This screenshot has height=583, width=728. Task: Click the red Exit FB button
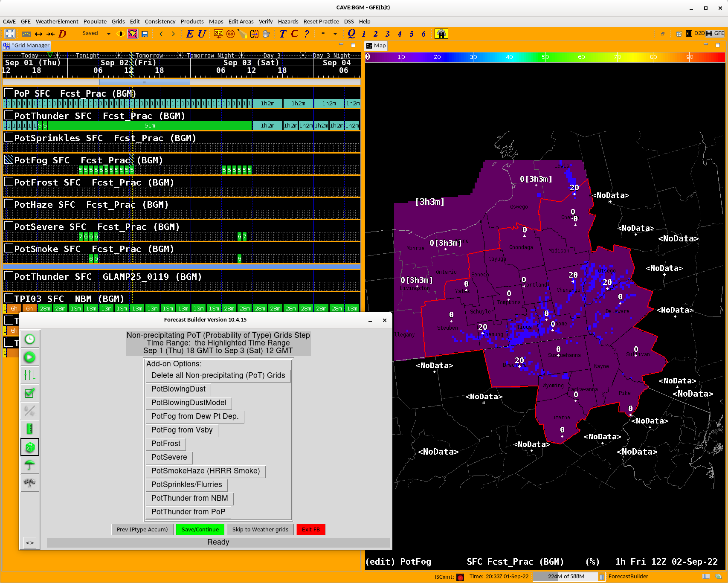pyautogui.click(x=311, y=530)
